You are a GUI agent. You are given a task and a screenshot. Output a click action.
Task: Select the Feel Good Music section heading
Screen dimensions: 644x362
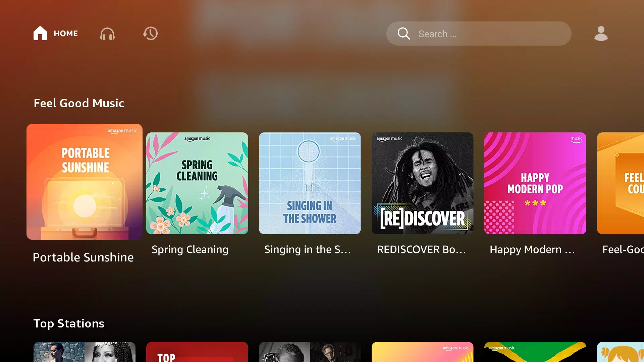(x=79, y=103)
